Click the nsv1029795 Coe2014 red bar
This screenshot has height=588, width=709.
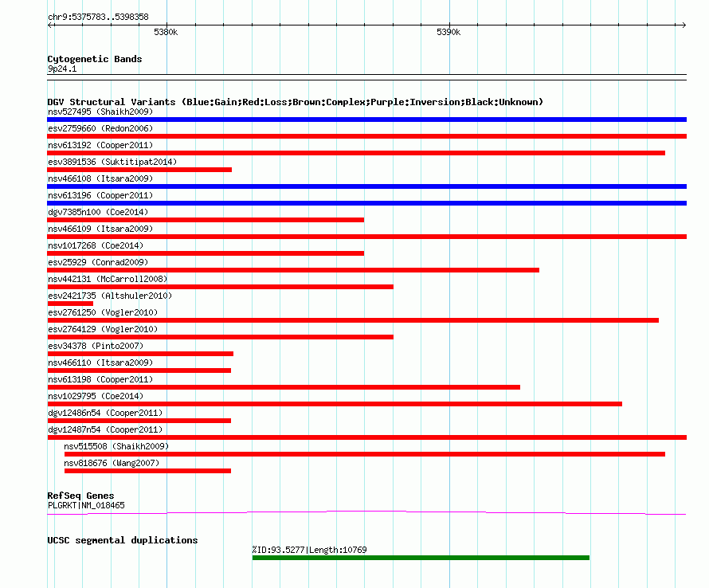pos(335,404)
